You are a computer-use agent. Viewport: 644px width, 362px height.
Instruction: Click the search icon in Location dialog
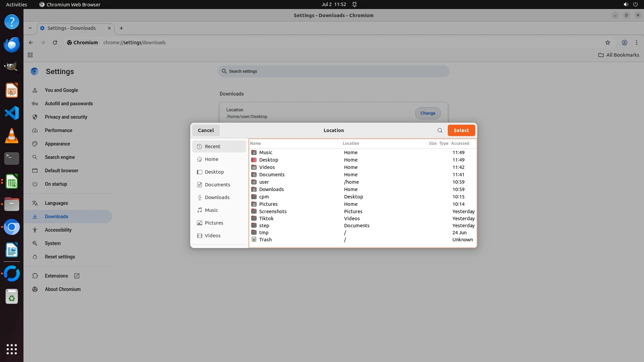[x=440, y=130]
